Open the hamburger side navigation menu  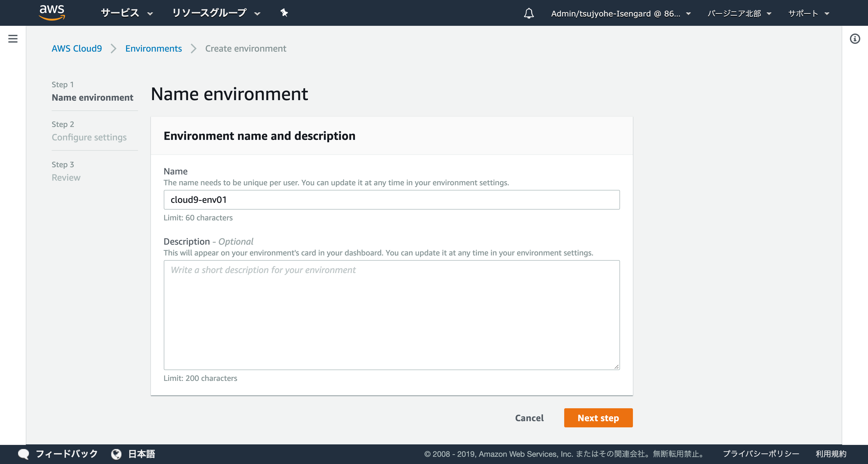[x=13, y=39]
